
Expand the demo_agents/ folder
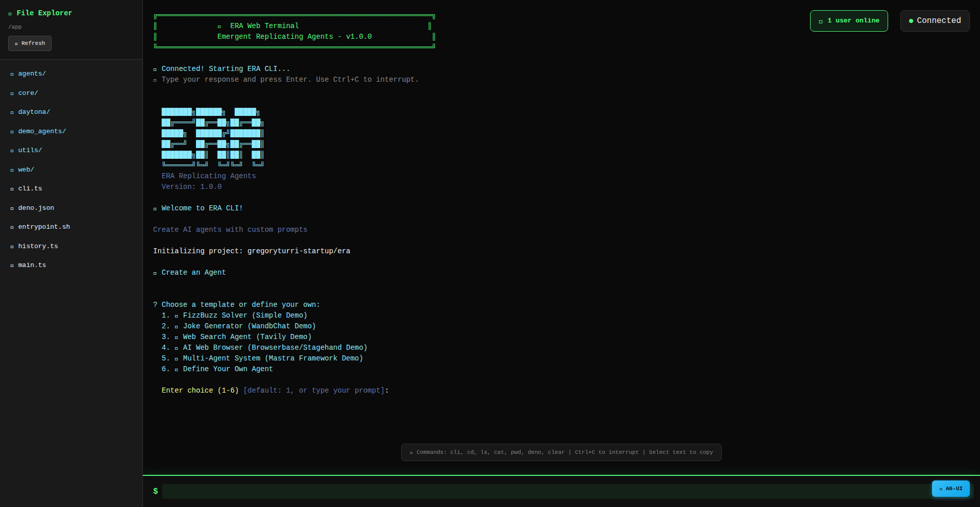click(x=42, y=131)
